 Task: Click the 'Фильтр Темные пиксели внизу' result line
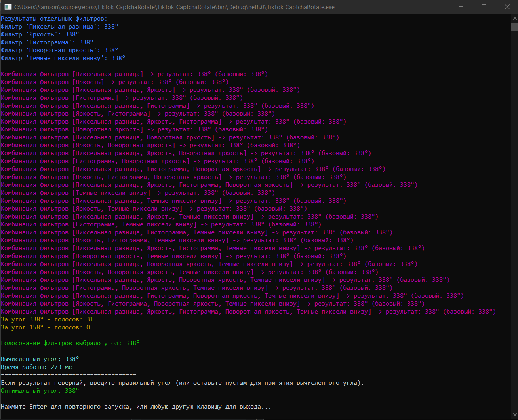(x=63, y=58)
